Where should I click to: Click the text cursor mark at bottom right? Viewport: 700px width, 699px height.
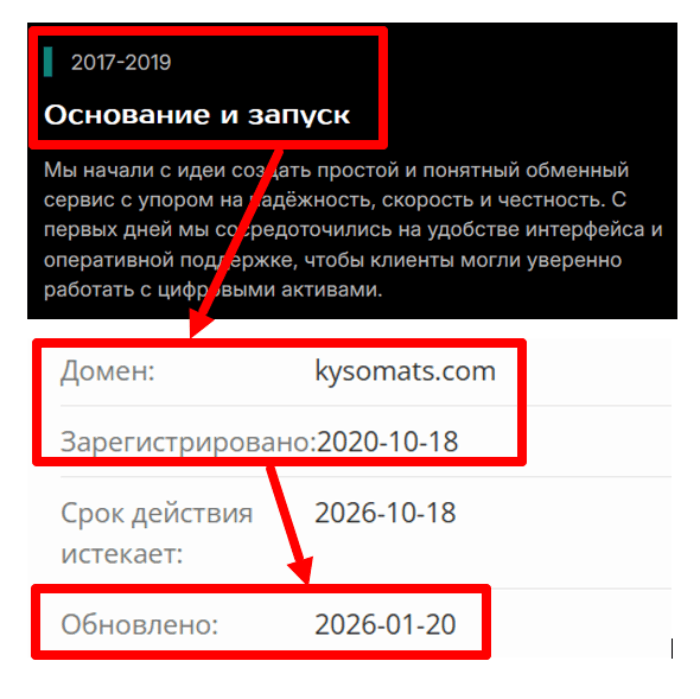point(672,648)
